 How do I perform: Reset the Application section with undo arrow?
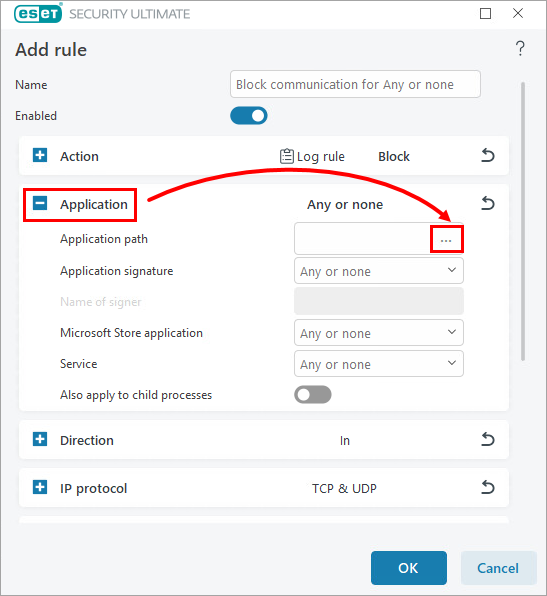pyautogui.click(x=488, y=203)
